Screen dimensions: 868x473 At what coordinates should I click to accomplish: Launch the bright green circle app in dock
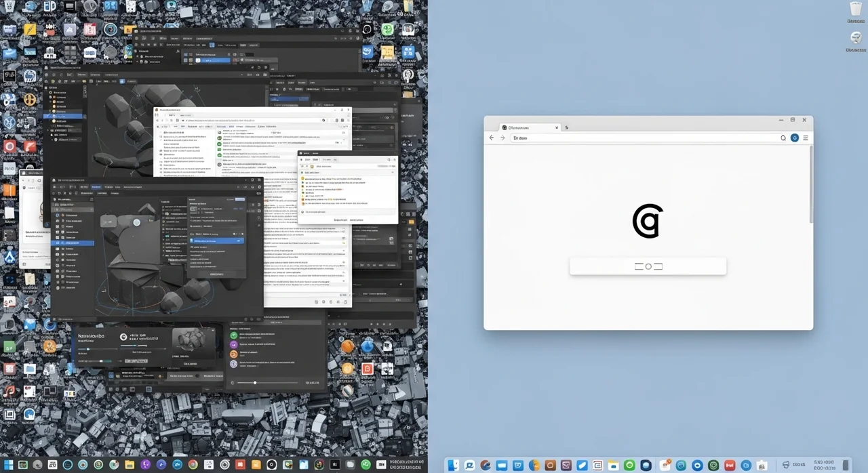click(629, 466)
